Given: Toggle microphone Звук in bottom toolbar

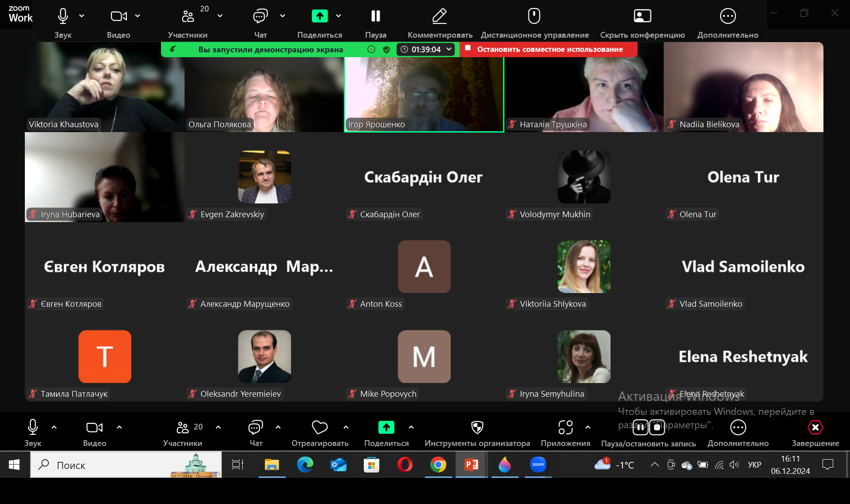Looking at the screenshot, I should 33,428.
